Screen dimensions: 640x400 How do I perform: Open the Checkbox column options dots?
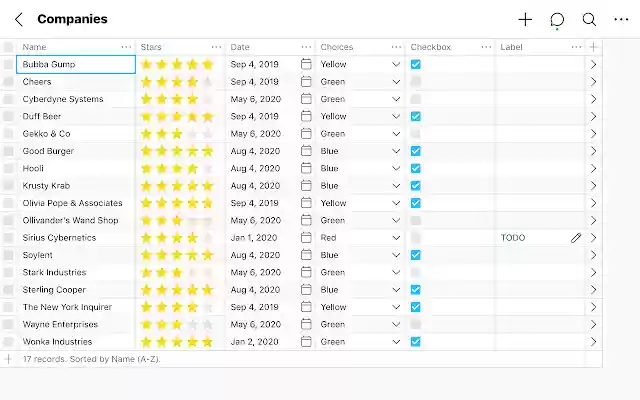point(486,47)
